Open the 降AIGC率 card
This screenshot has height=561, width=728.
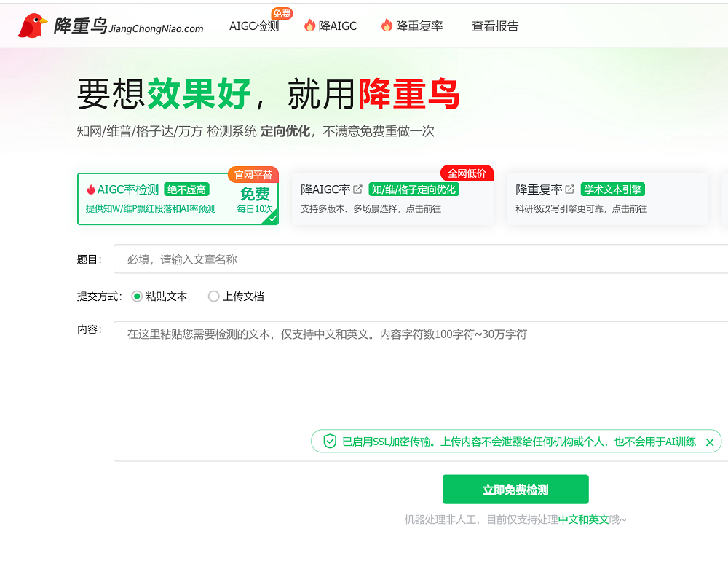click(x=392, y=199)
